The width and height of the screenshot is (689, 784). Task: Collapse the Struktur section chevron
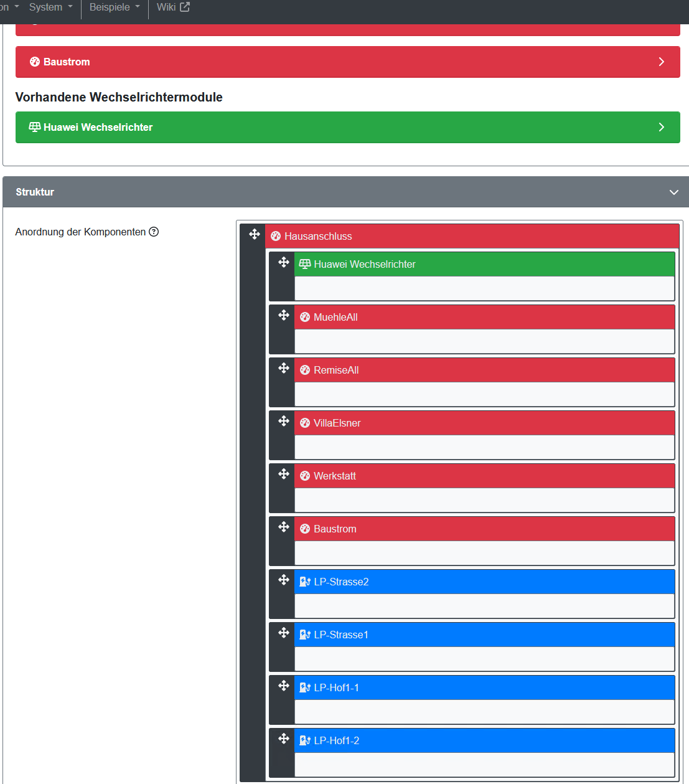click(673, 192)
